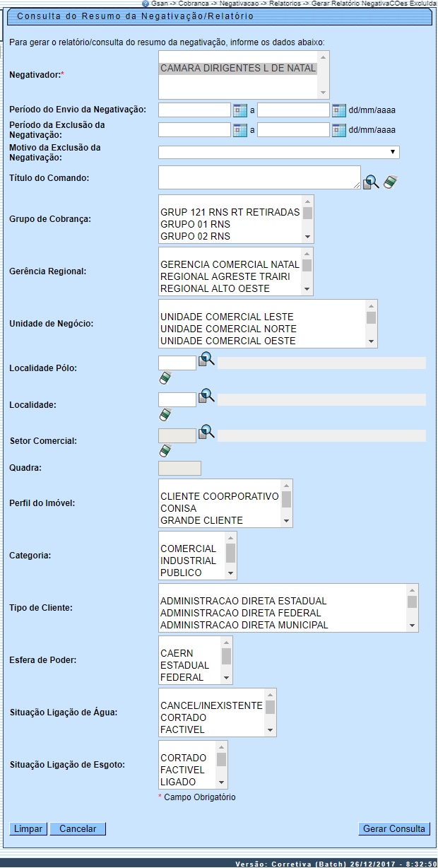Click the Tipo de Cliente list scrollbar
The width and height of the screenshot is (438, 868).
(x=412, y=607)
